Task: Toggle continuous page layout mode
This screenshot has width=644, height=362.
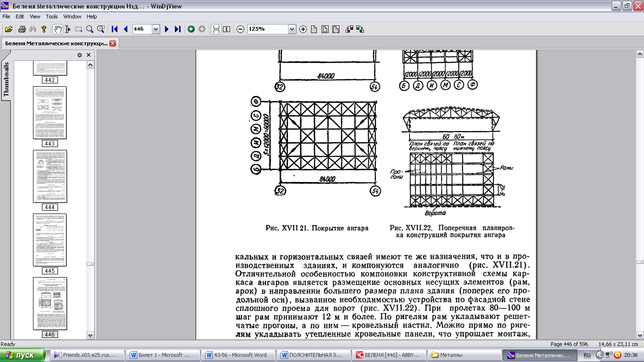Action: (216, 29)
